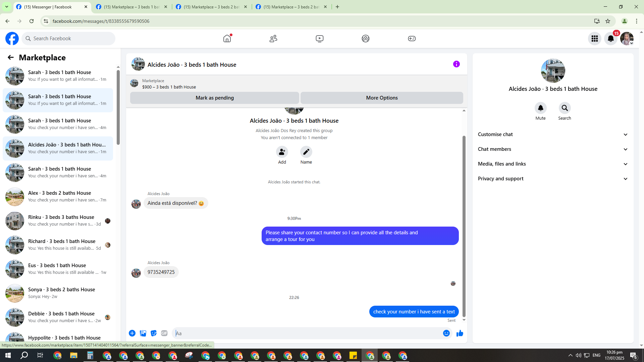The image size is (644, 362).
Task: Choose a GIF in the composer
Action: pos(164,333)
